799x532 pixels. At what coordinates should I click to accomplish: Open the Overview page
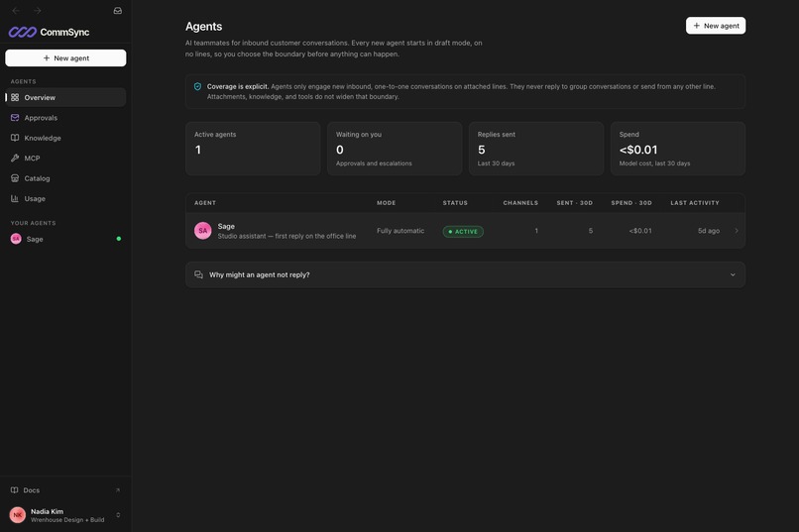tap(65, 97)
